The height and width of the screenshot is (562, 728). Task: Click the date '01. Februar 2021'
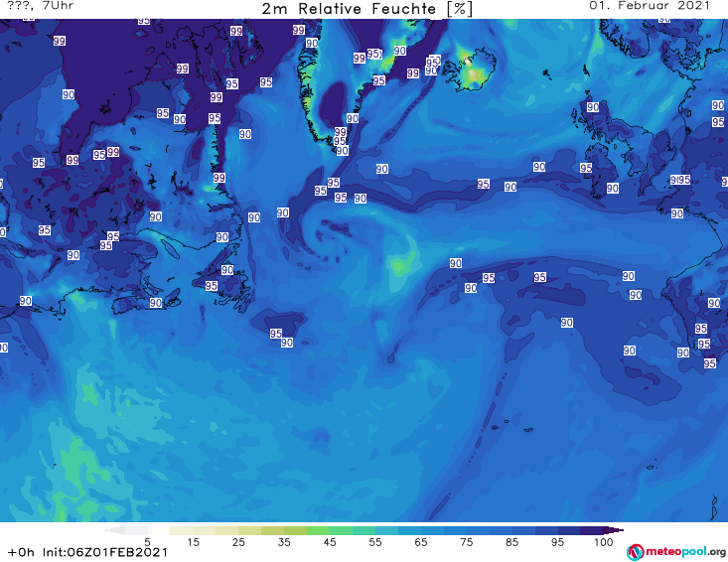(650, 6)
